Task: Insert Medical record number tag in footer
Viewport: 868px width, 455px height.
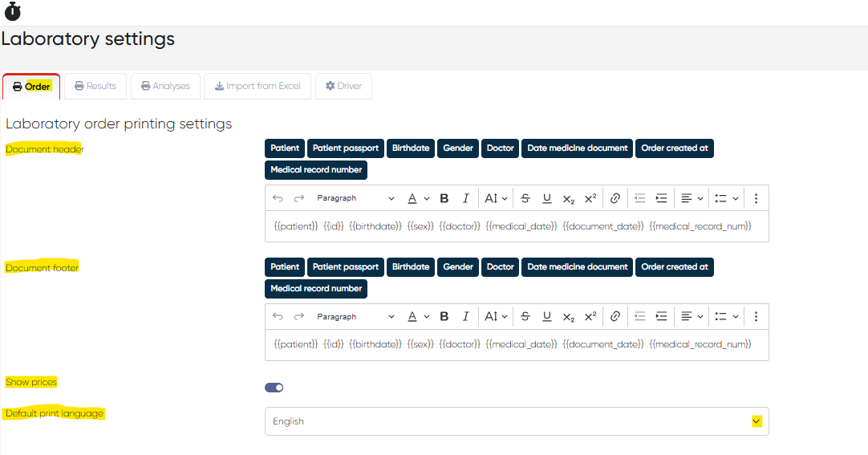Action: click(316, 288)
